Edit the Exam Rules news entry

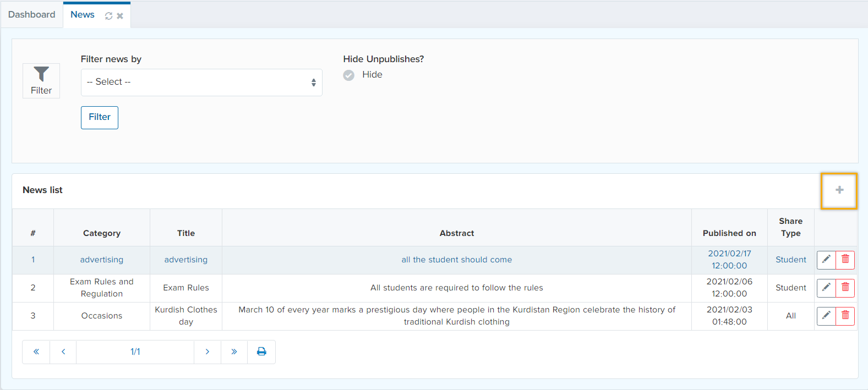[x=826, y=288]
